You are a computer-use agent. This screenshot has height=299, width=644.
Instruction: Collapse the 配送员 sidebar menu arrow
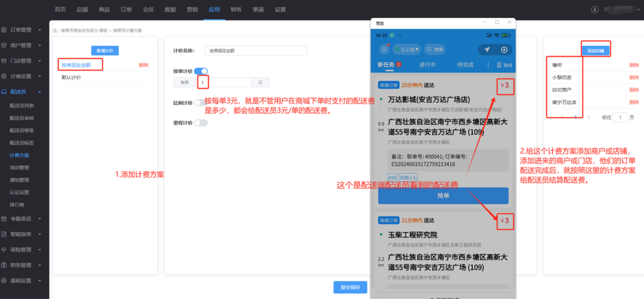[x=40, y=92]
